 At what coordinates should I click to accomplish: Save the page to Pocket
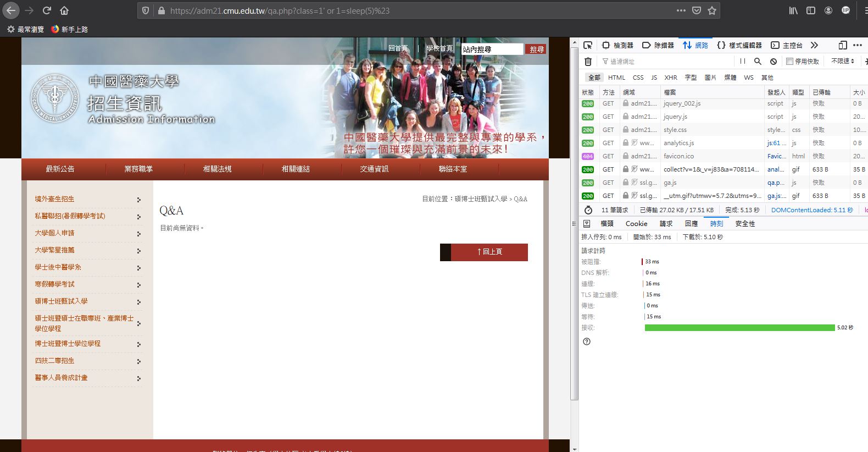(x=697, y=10)
